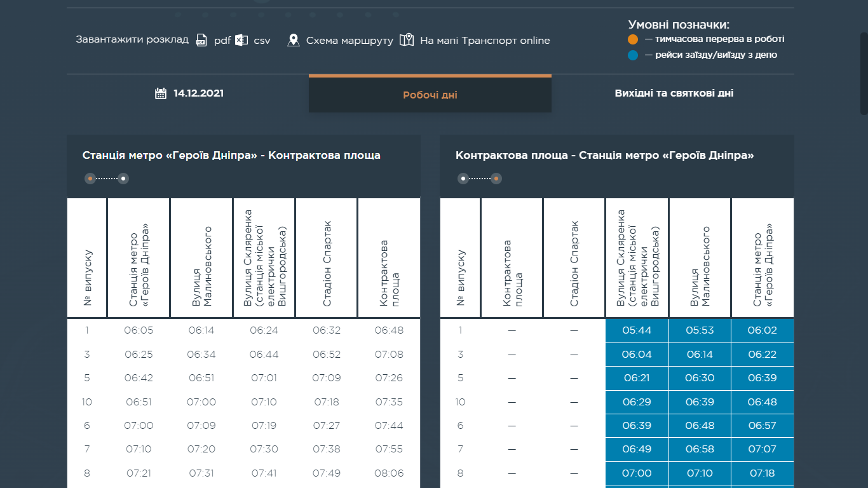Click the Транспорт online map icon
Screen dimensions: 868x488
coord(407,40)
